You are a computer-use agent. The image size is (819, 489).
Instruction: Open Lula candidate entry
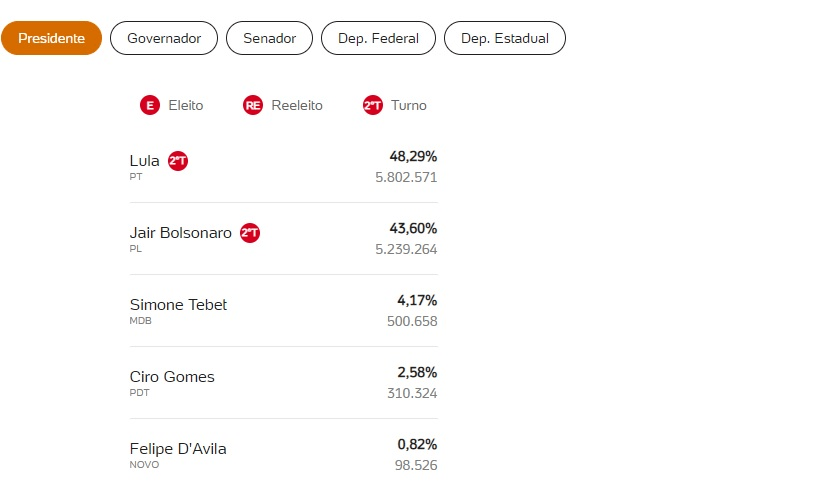click(145, 161)
